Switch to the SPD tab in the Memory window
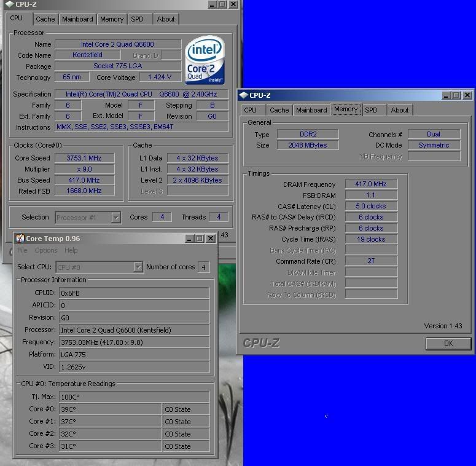 [x=371, y=110]
